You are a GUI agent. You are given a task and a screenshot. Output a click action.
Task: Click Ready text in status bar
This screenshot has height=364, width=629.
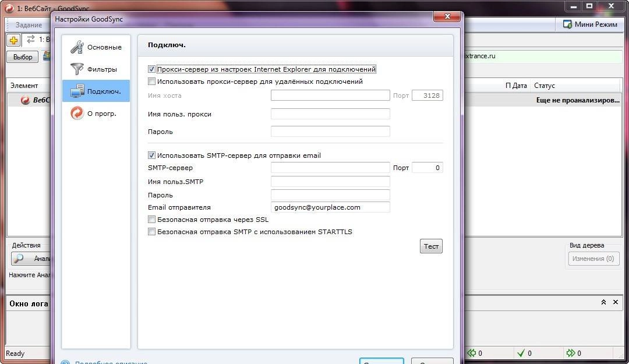(x=15, y=353)
